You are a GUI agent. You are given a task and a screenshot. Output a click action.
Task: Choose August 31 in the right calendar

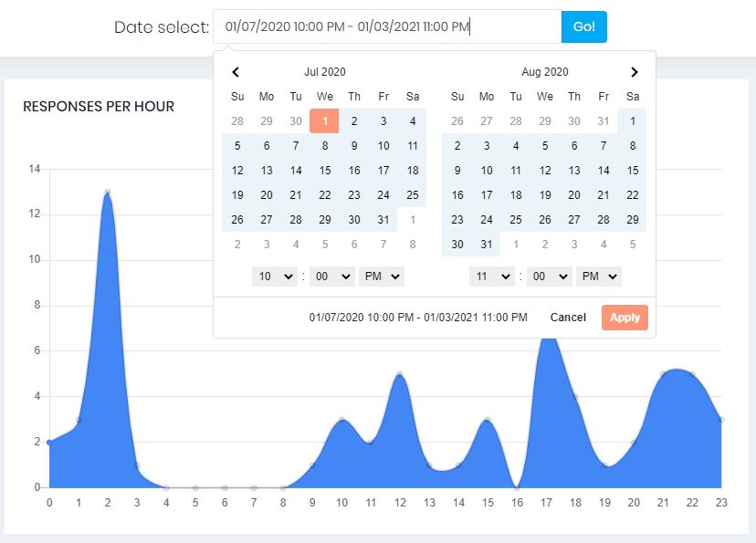[x=487, y=245]
